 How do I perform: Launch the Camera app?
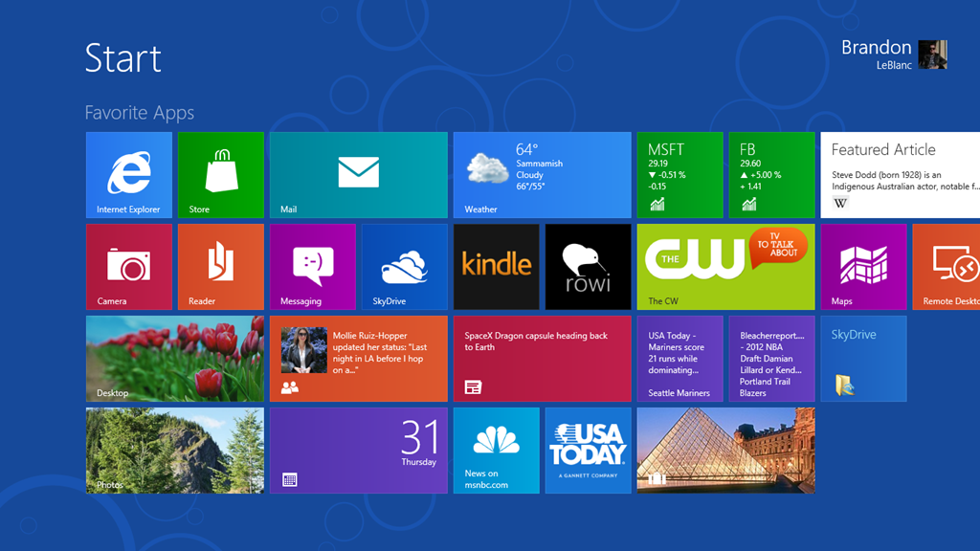click(128, 266)
